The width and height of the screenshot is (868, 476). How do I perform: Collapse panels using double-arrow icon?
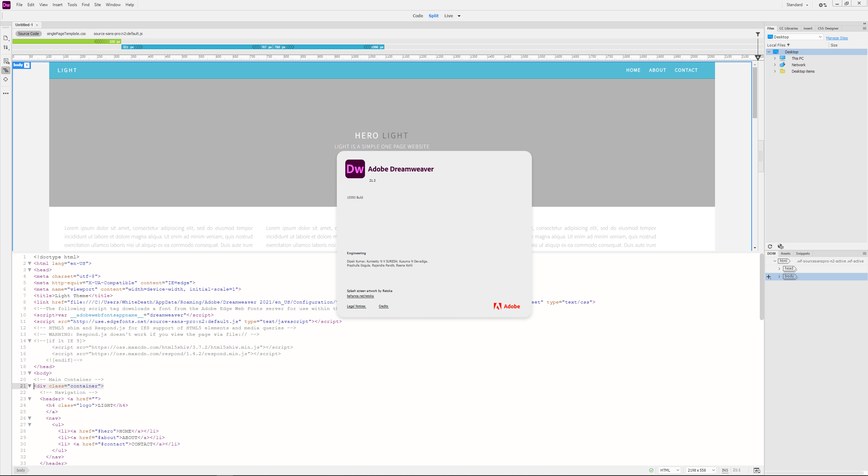(x=864, y=23)
